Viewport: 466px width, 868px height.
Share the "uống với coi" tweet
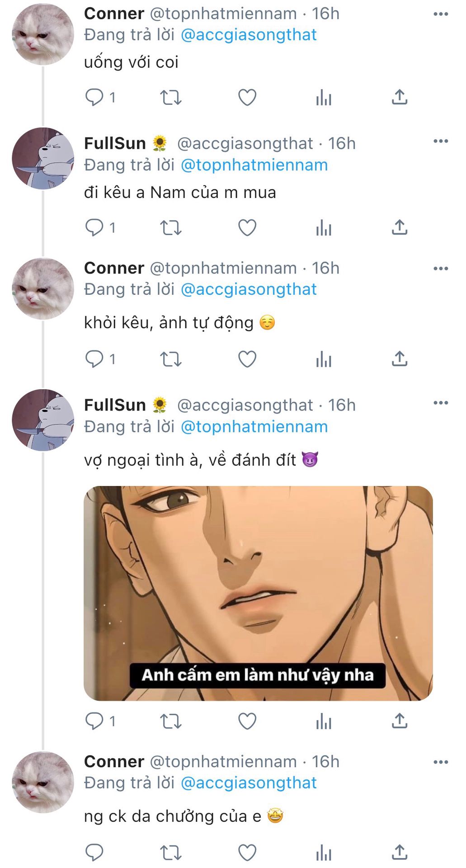click(400, 97)
